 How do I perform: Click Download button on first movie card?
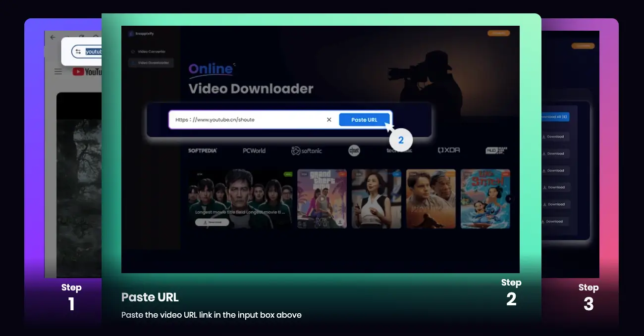[212, 222]
